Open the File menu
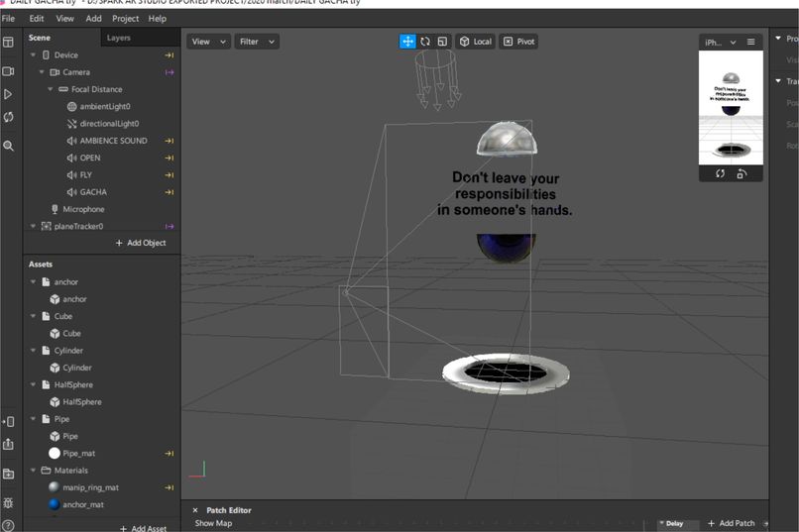Screen dimensions: 799x532 point(8,18)
